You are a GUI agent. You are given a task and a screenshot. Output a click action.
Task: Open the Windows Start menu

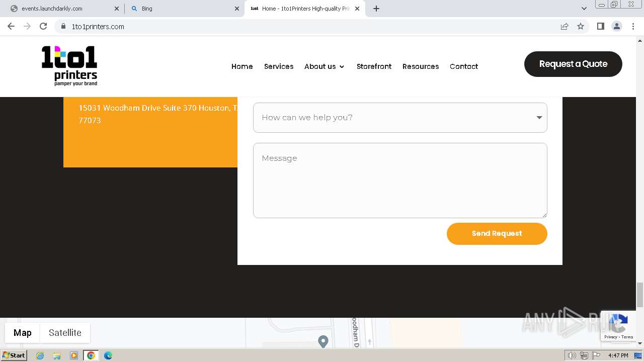[14, 355]
